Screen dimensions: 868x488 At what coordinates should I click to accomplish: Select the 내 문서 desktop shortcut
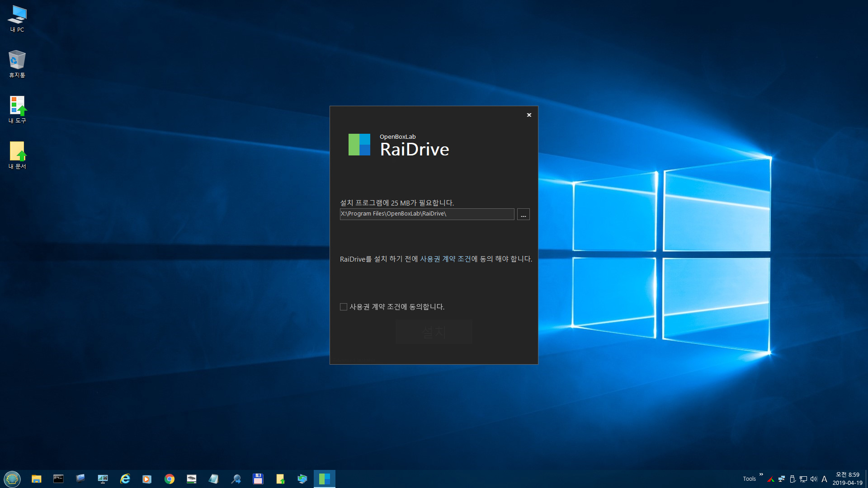17,155
